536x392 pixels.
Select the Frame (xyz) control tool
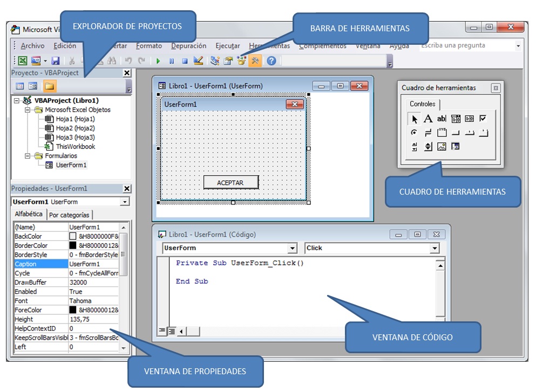442,133
